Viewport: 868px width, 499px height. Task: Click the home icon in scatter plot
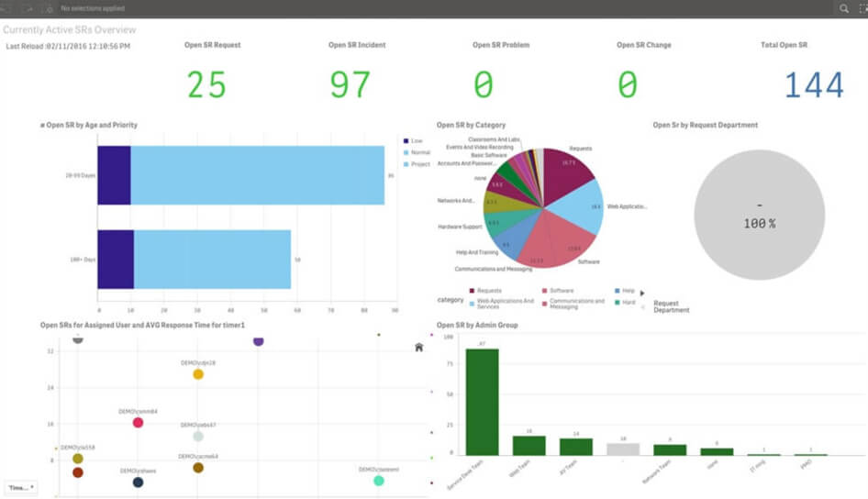[x=419, y=348]
